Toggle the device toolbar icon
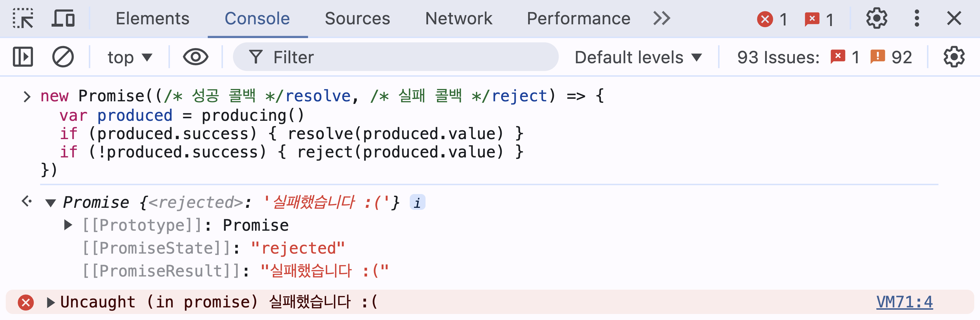980x320 pixels. [x=63, y=18]
